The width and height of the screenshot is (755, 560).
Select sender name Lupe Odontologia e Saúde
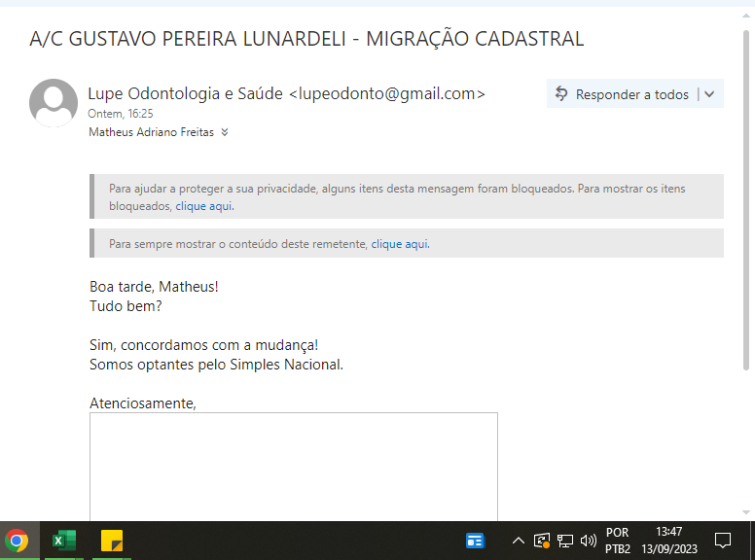[x=185, y=93]
